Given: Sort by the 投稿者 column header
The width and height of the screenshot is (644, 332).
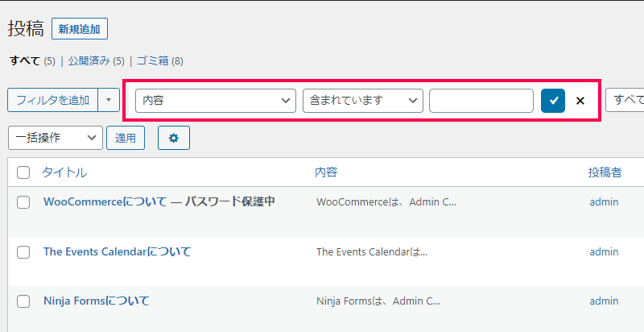Looking at the screenshot, I should [605, 172].
